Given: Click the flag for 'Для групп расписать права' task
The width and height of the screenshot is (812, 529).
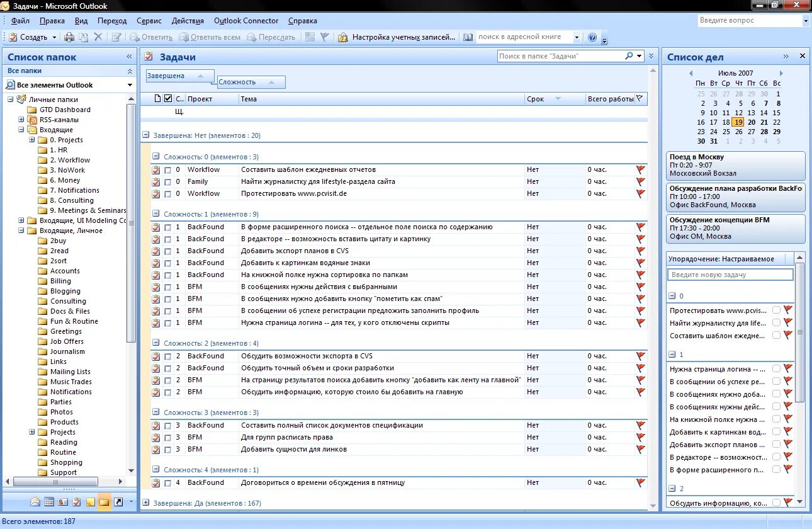Looking at the screenshot, I should (641, 437).
